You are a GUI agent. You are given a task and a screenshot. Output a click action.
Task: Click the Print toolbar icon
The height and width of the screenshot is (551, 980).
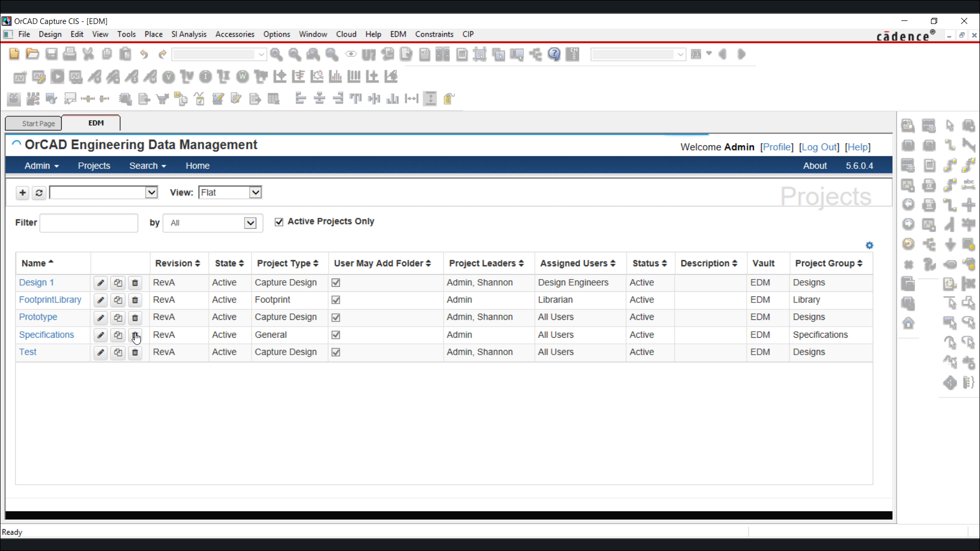tap(69, 54)
